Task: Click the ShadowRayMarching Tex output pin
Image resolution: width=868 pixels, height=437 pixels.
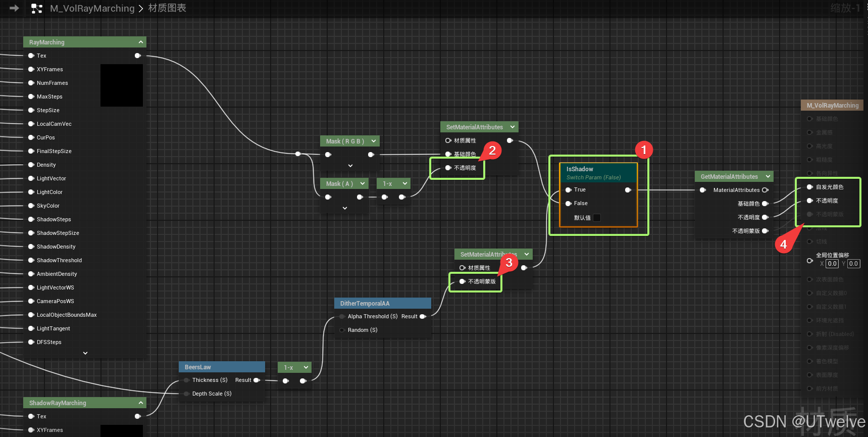Action: click(138, 416)
